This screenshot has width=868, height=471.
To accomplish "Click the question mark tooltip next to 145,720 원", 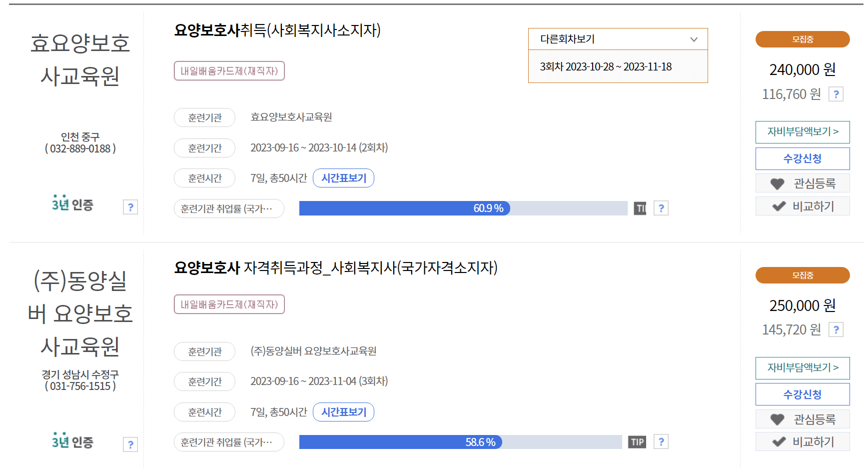I will pyautogui.click(x=837, y=329).
